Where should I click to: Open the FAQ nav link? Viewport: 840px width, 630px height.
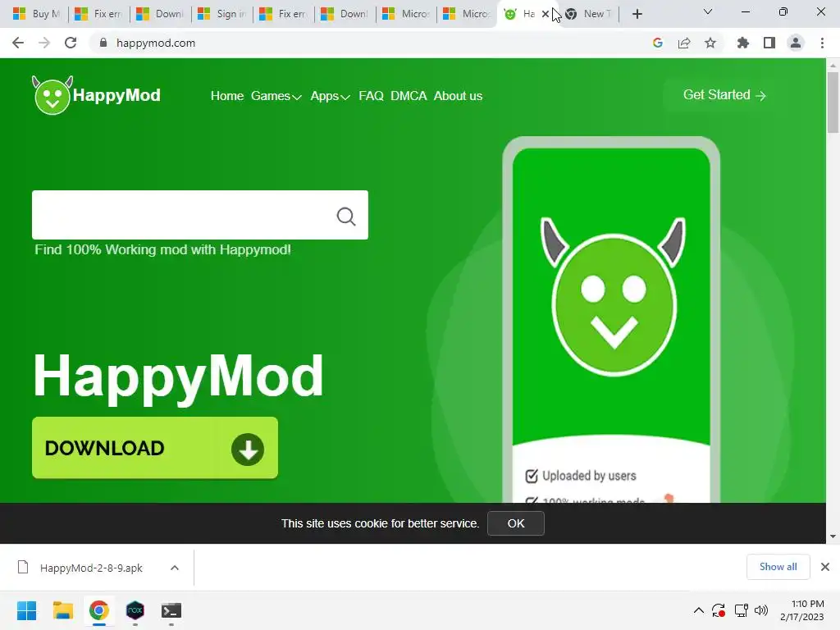(371, 96)
